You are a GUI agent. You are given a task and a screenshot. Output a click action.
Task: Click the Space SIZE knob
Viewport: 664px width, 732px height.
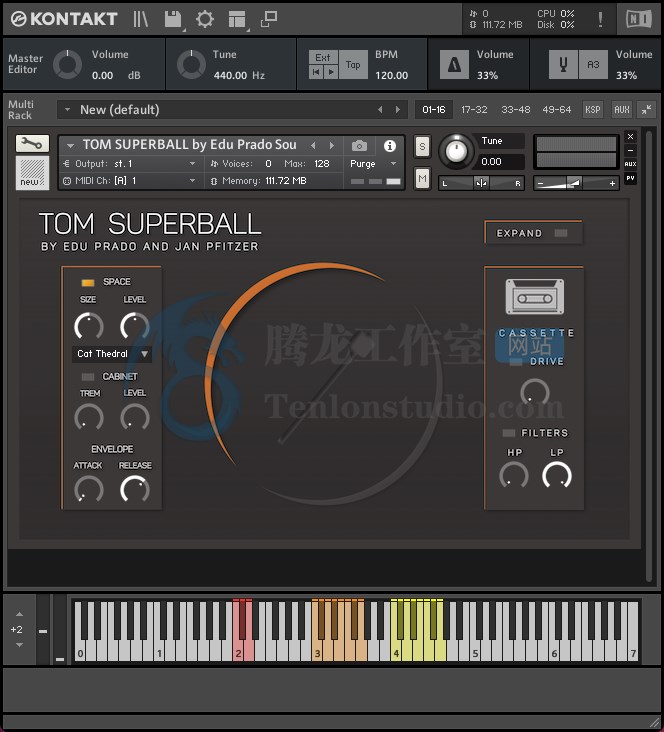pos(89,326)
